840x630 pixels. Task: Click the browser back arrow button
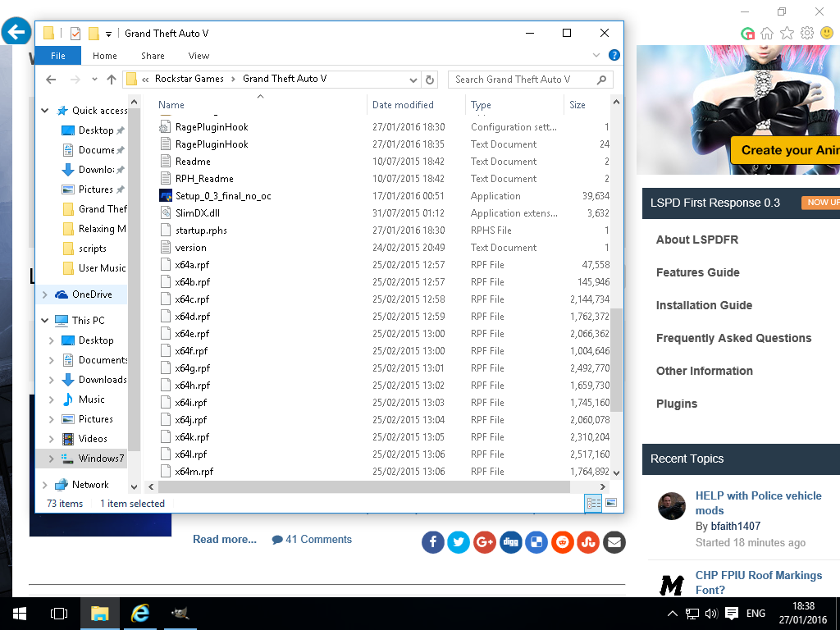[x=16, y=32]
